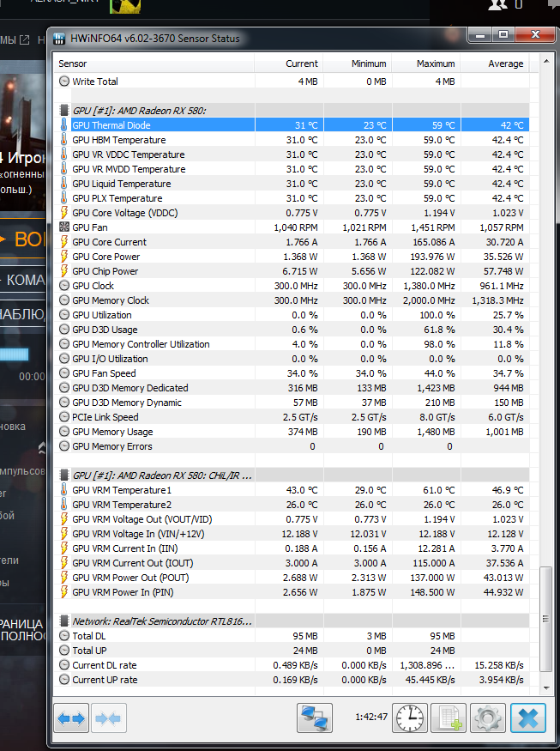Click the clock reset timer button

tap(410, 718)
